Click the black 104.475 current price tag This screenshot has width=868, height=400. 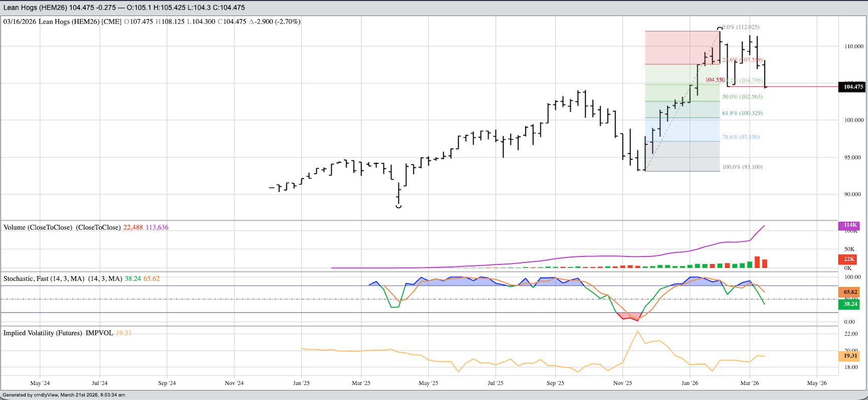pos(853,87)
